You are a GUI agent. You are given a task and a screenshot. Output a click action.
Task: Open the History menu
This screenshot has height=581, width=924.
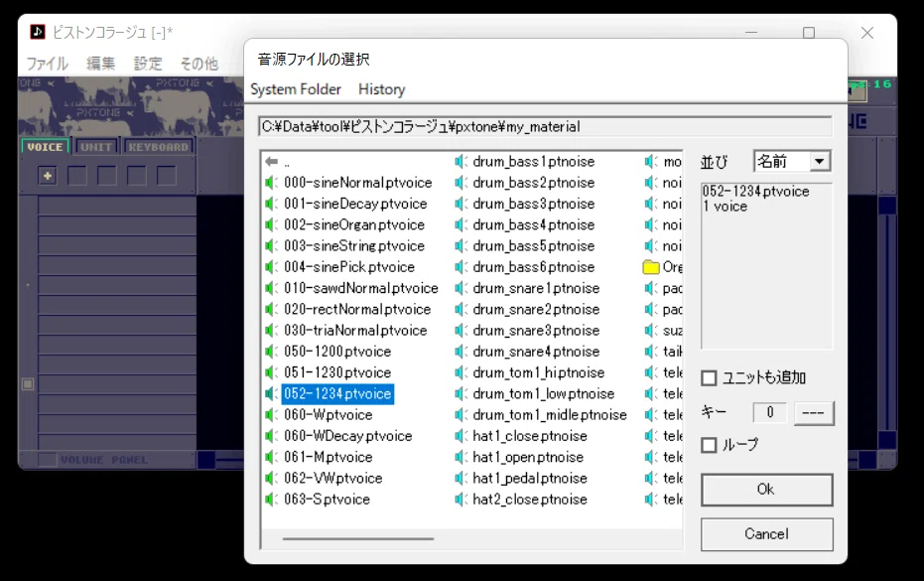pyautogui.click(x=382, y=89)
